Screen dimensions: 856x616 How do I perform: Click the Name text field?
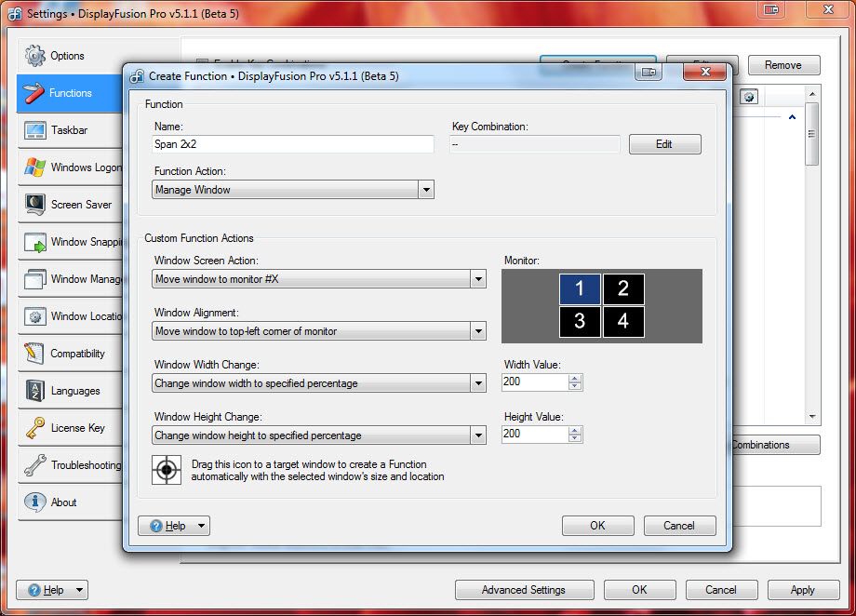point(293,144)
